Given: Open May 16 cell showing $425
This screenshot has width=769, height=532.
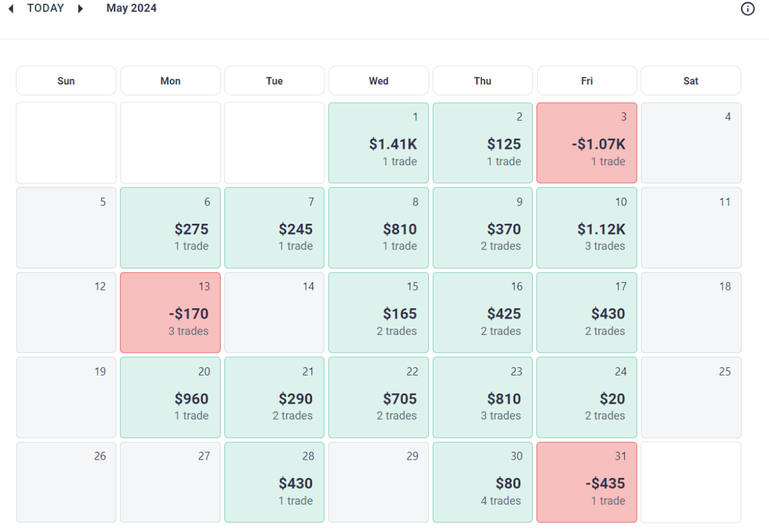Looking at the screenshot, I should point(483,313).
